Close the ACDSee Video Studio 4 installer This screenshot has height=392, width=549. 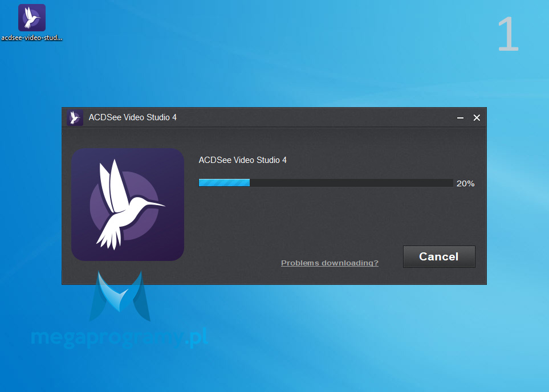point(477,117)
